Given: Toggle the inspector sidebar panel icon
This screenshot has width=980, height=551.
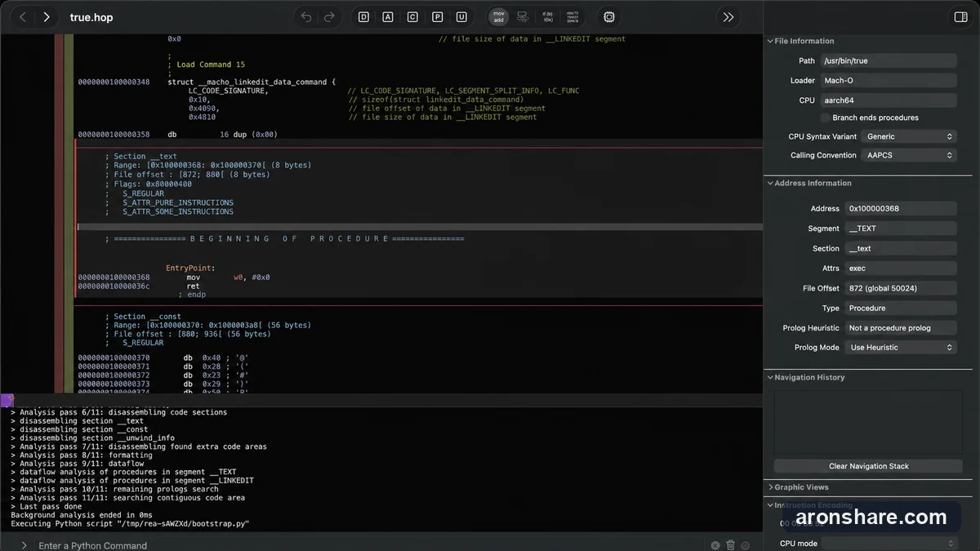Looking at the screenshot, I should 960,17.
